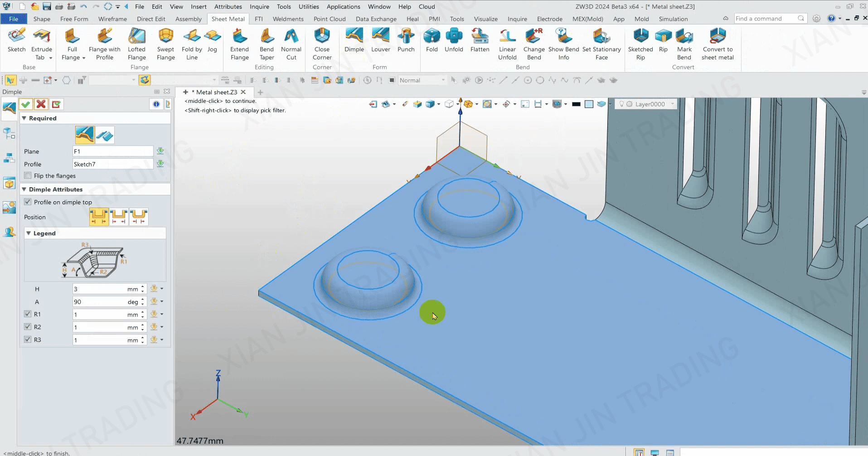
Task: Collapse the Dimple Attributes section
Action: pos(24,189)
